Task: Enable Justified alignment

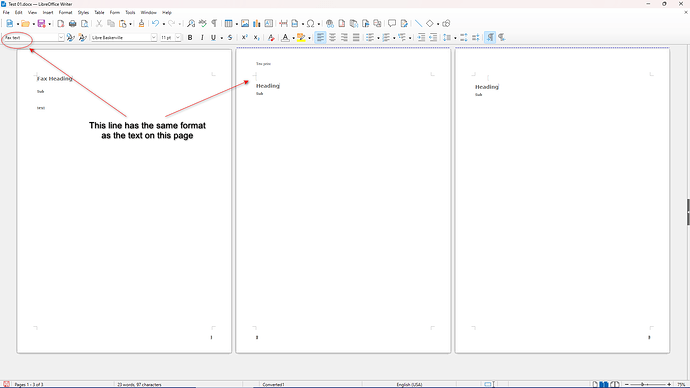Action: pyautogui.click(x=356, y=38)
